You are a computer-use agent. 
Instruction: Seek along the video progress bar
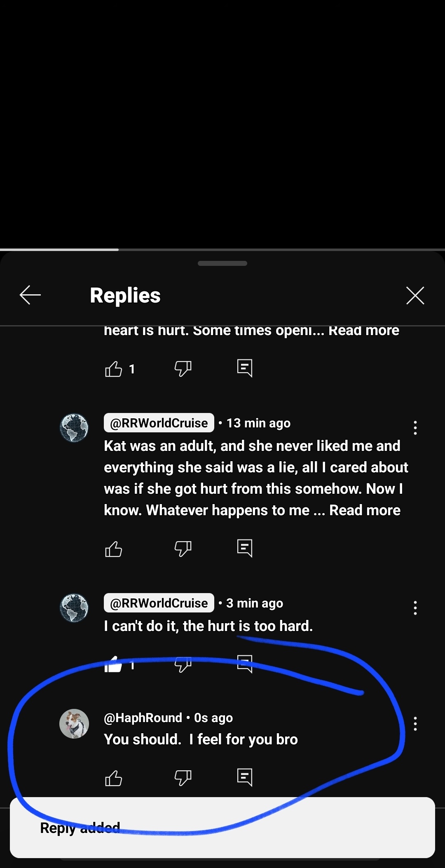[222, 249]
